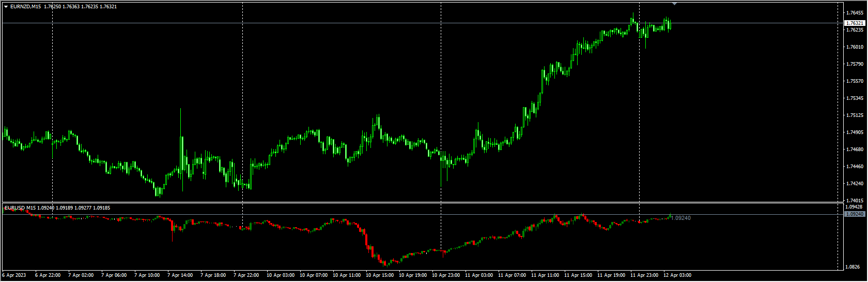The width and height of the screenshot is (868, 282).
Task: Click the 7 Apr 18:00 time label
Action: click(x=213, y=275)
